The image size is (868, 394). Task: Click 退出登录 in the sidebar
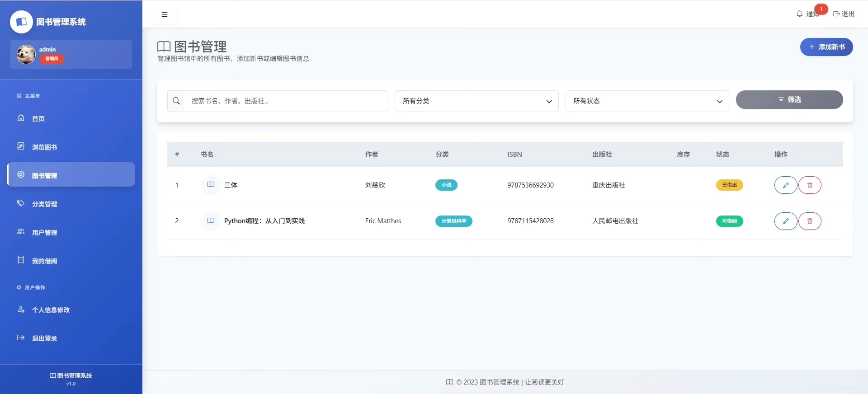pyautogui.click(x=71, y=338)
